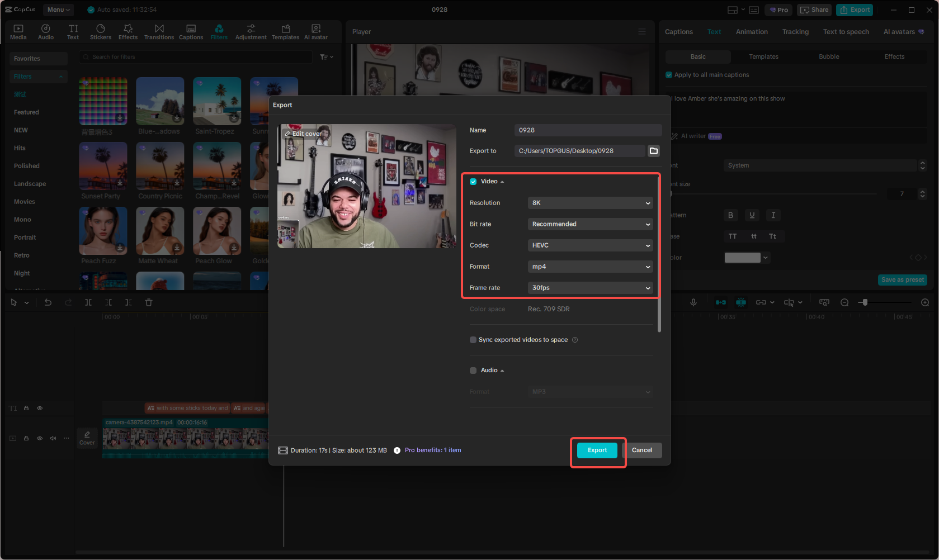Viewport: 939px width, 560px height.
Task: Delete the selected clip with the trash icon
Action: [x=148, y=302]
